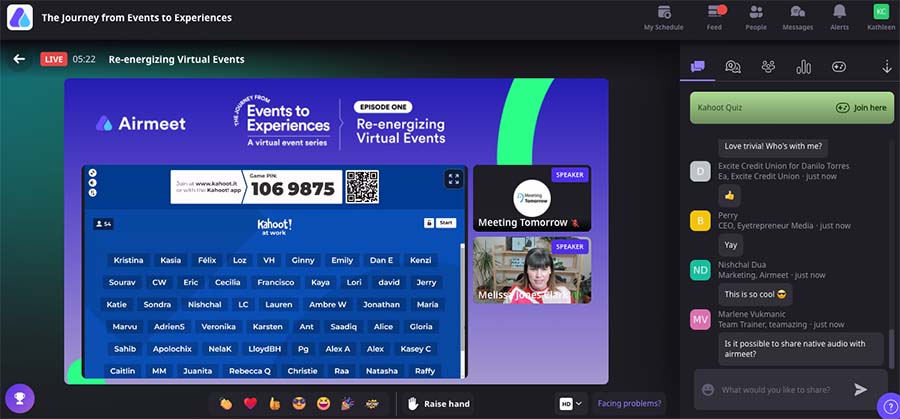Click the Facing problems? link
The height and width of the screenshot is (419, 900).
pyautogui.click(x=629, y=404)
